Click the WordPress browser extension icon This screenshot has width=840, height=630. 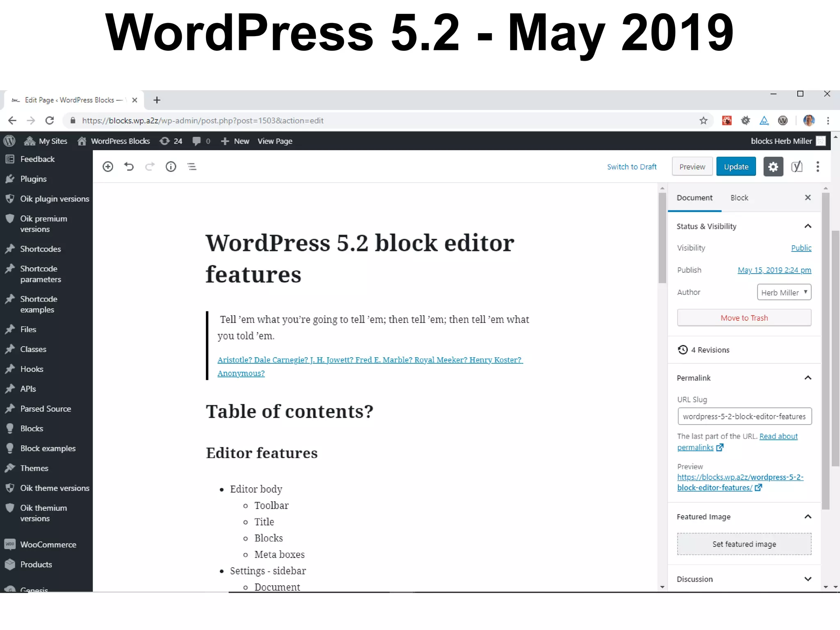click(x=783, y=121)
